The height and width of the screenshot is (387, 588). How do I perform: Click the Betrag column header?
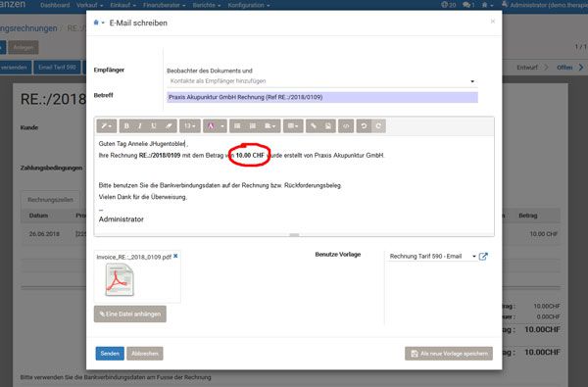[528, 216]
